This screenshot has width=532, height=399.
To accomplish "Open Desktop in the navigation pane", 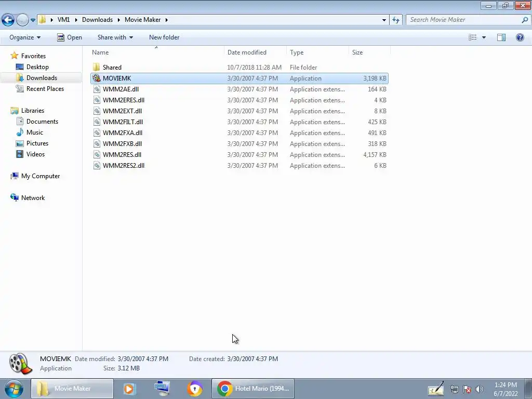I will [33, 67].
